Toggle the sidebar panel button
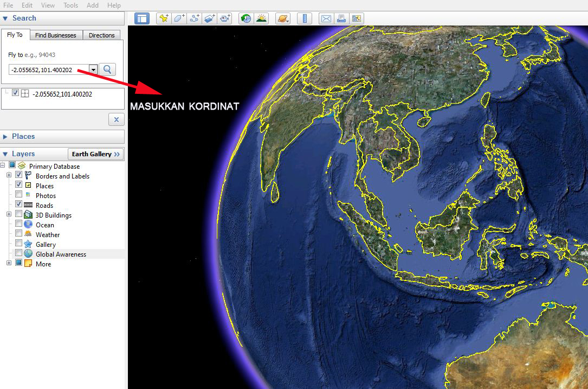Image resolution: width=588 pixels, height=389 pixels. click(142, 18)
